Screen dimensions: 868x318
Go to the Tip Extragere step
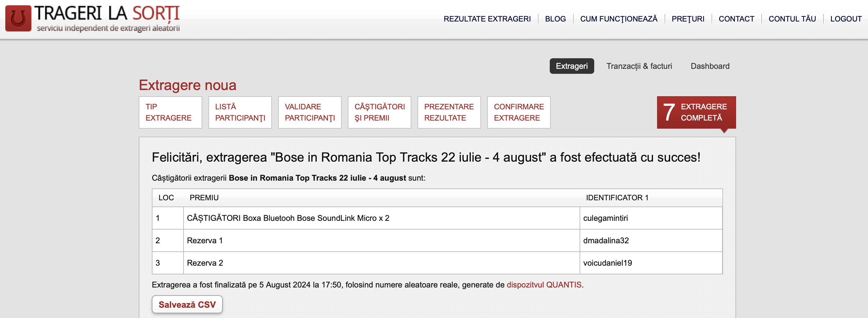pyautogui.click(x=170, y=112)
